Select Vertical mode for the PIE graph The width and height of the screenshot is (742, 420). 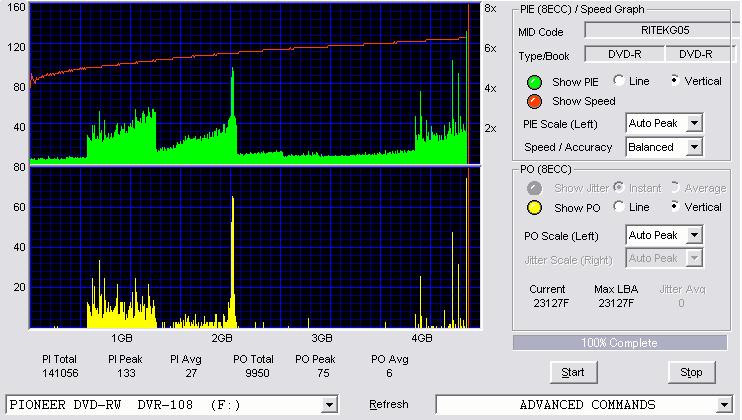pos(675,80)
